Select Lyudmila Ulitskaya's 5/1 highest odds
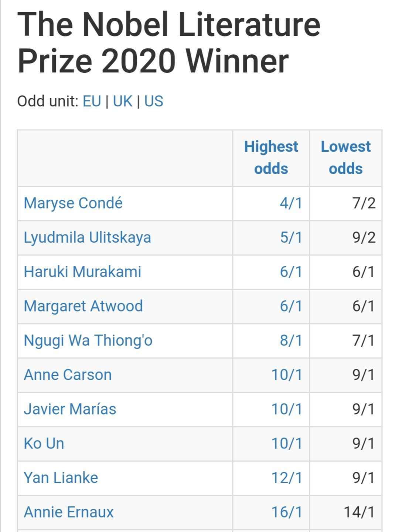The image size is (399, 532). (x=291, y=238)
